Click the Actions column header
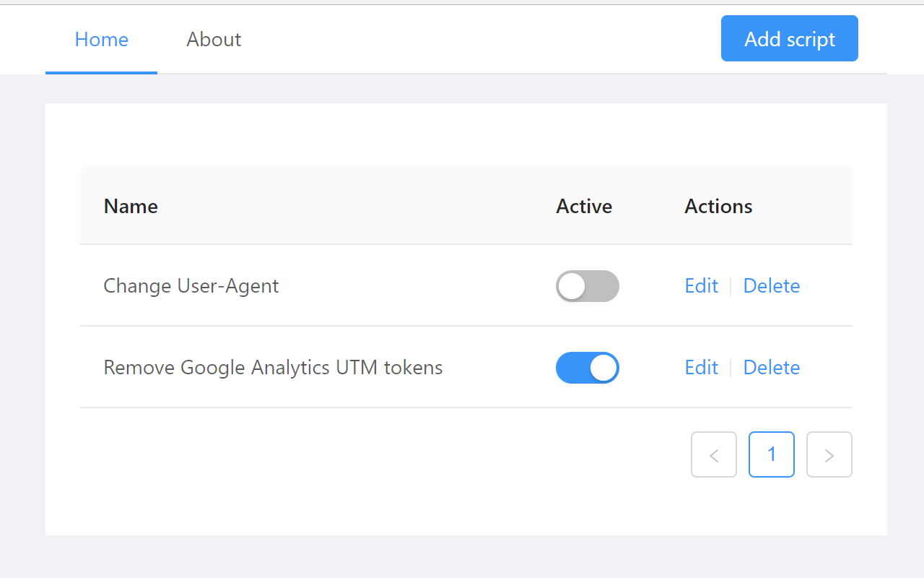This screenshot has height=578, width=924. coord(718,207)
